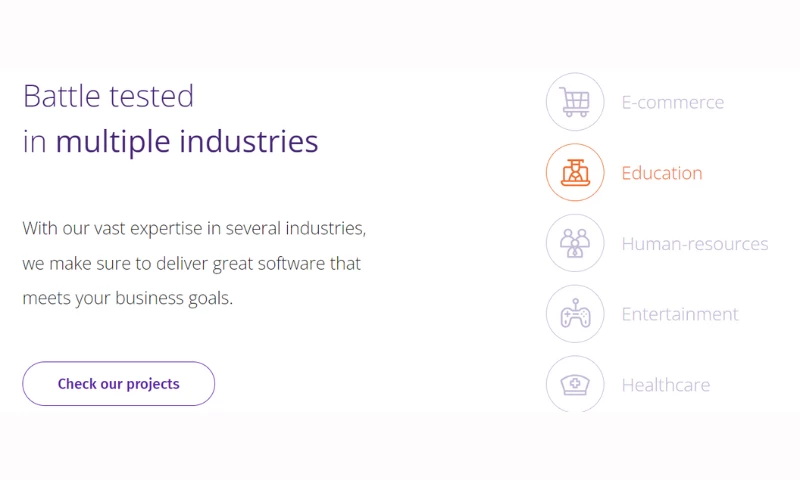Click the bold word "multiple" in heading
The width and height of the screenshot is (800, 480).
click(113, 142)
